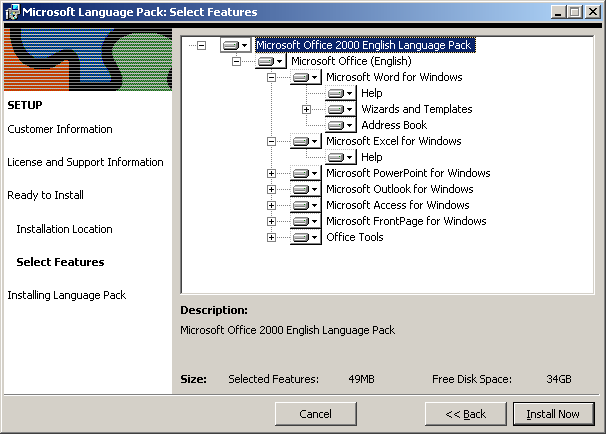Screen dimensions: 606x434
Task: Open install-state dropdown for Microsoft Office (English)
Action: pyautogui.click(x=270, y=61)
